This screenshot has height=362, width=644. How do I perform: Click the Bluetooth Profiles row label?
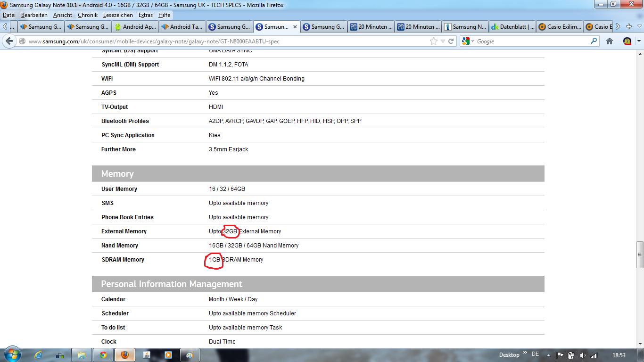point(125,121)
